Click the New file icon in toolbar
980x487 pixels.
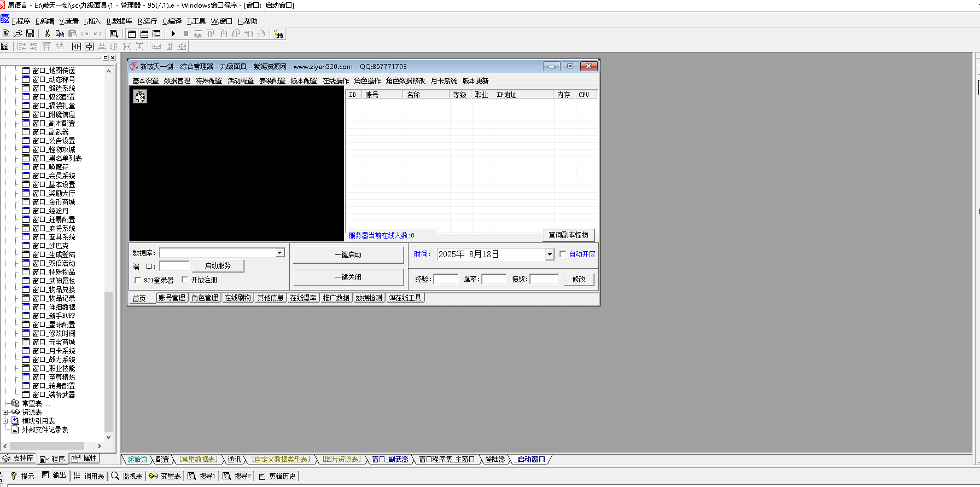point(6,34)
